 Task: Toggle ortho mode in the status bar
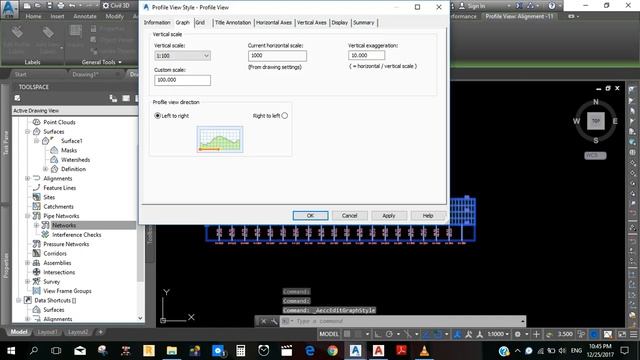pyautogui.click(x=378, y=334)
